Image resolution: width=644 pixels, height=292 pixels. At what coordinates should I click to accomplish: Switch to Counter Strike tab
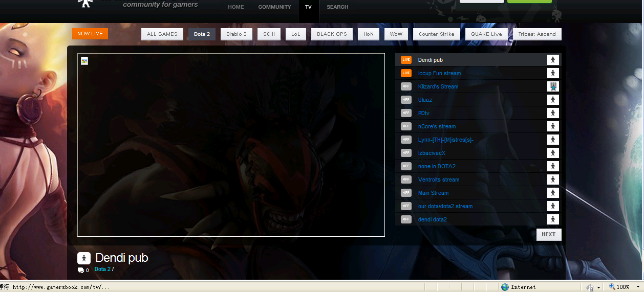tap(437, 34)
